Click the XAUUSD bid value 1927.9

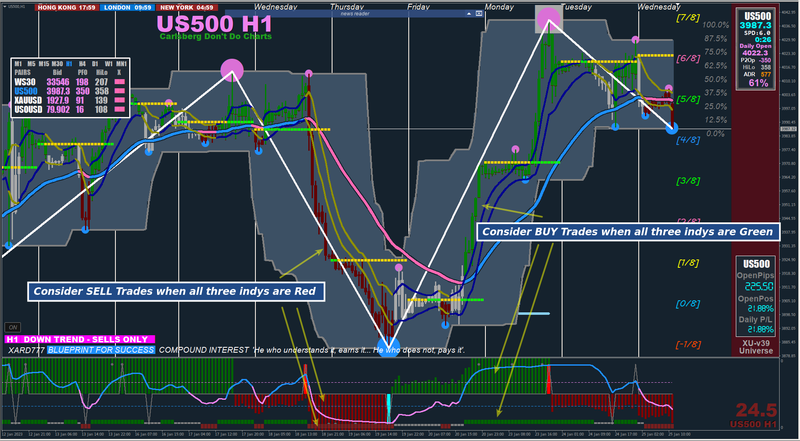point(58,100)
